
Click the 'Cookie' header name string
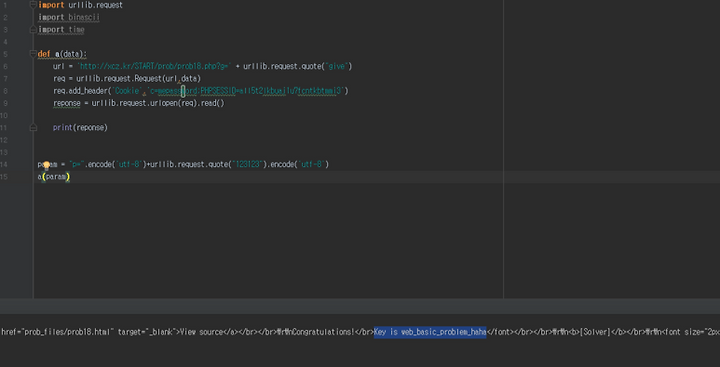coord(126,91)
